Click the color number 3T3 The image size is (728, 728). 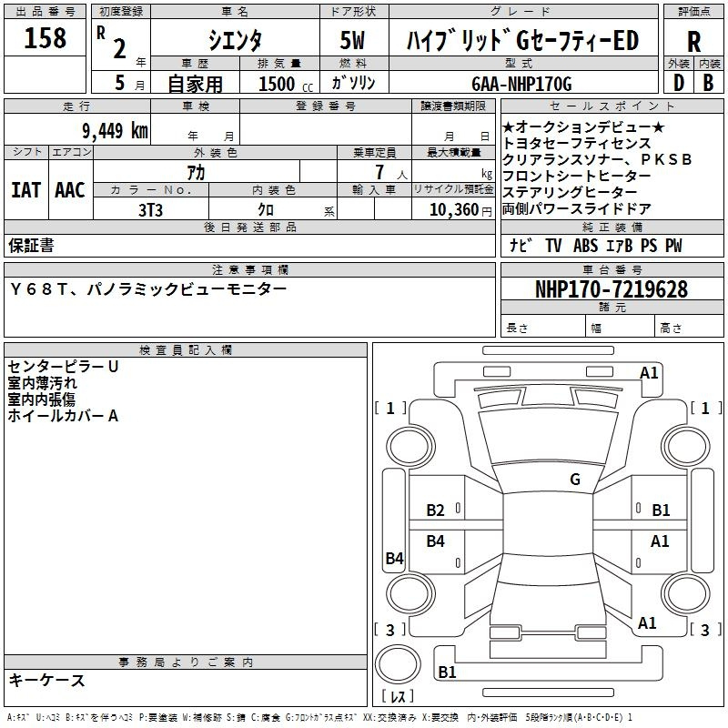150,210
